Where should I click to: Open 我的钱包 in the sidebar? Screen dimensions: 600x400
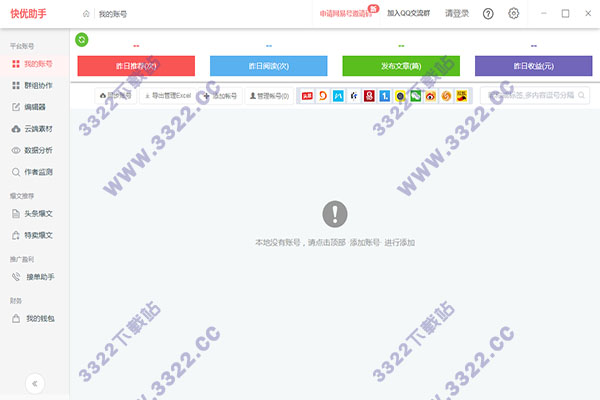tap(33, 318)
